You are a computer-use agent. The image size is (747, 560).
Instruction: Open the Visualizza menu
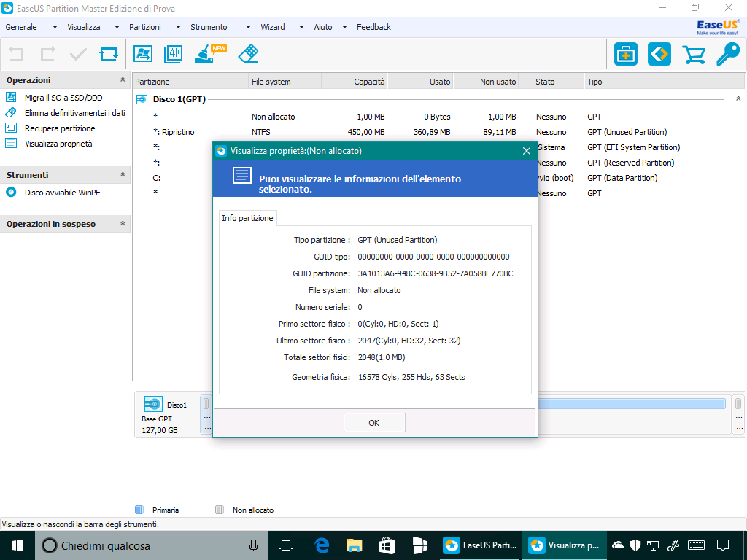coord(84,27)
